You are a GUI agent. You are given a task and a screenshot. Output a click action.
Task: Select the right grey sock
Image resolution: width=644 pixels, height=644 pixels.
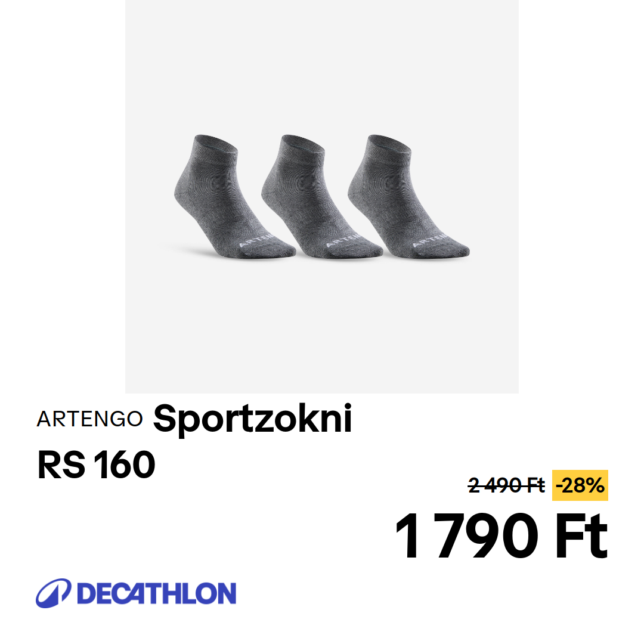[408, 197]
